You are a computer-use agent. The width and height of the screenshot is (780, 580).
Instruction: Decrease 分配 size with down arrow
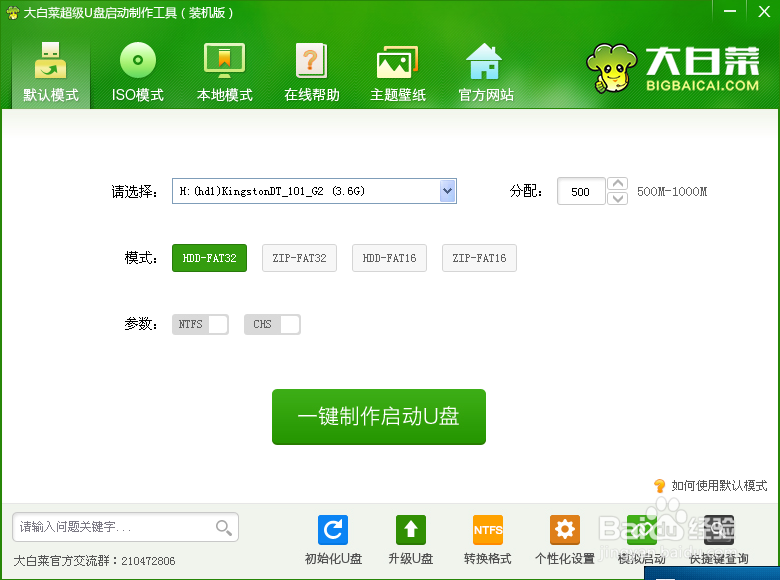pos(617,198)
